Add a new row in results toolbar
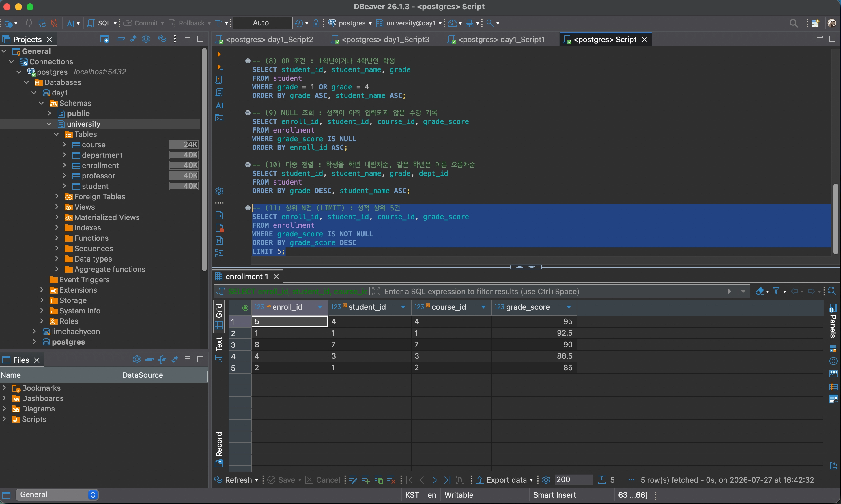This screenshot has width=841, height=504. [x=366, y=480]
